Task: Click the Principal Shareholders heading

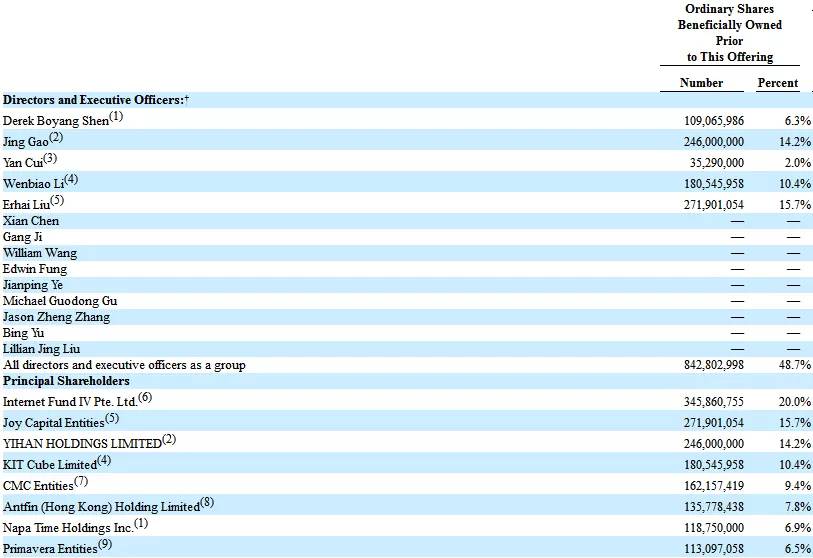Action: (66, 381)
